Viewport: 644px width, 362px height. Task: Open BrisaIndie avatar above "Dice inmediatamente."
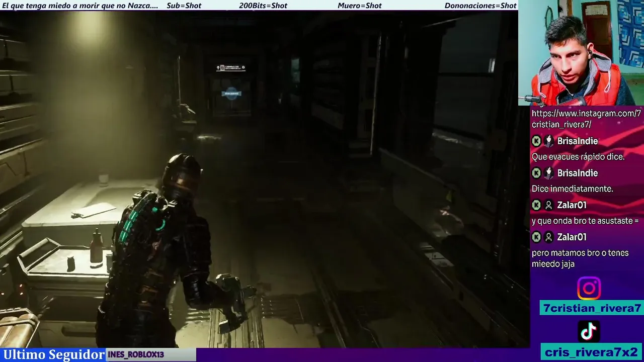click(x=549, y=173)
